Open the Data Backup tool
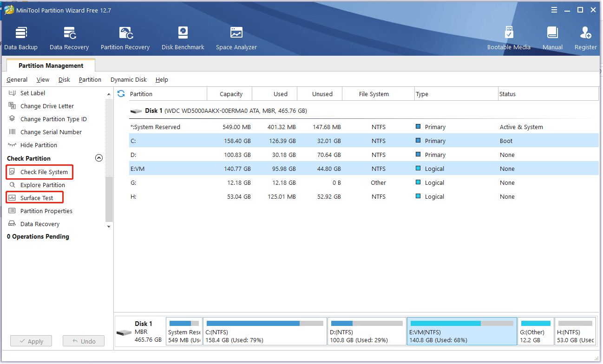603x364 pixels. (21, 39)
